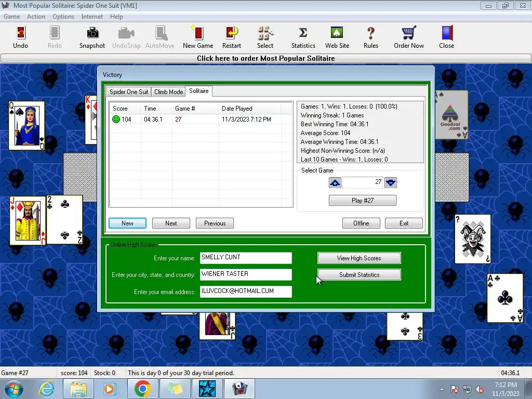
Task: Launch Internet Explorer from the taskbar
Action: tap(46, 389)
